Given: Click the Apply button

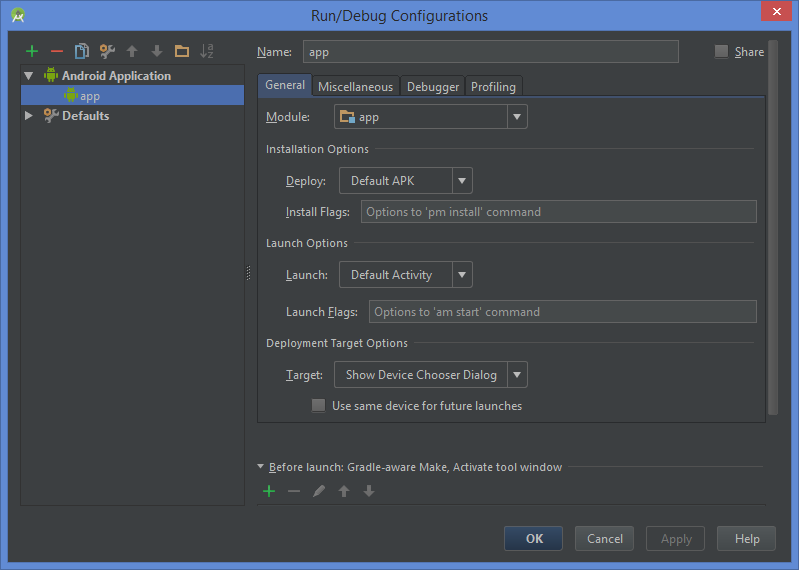Looking at the screenshot, I should pos(676,538).
